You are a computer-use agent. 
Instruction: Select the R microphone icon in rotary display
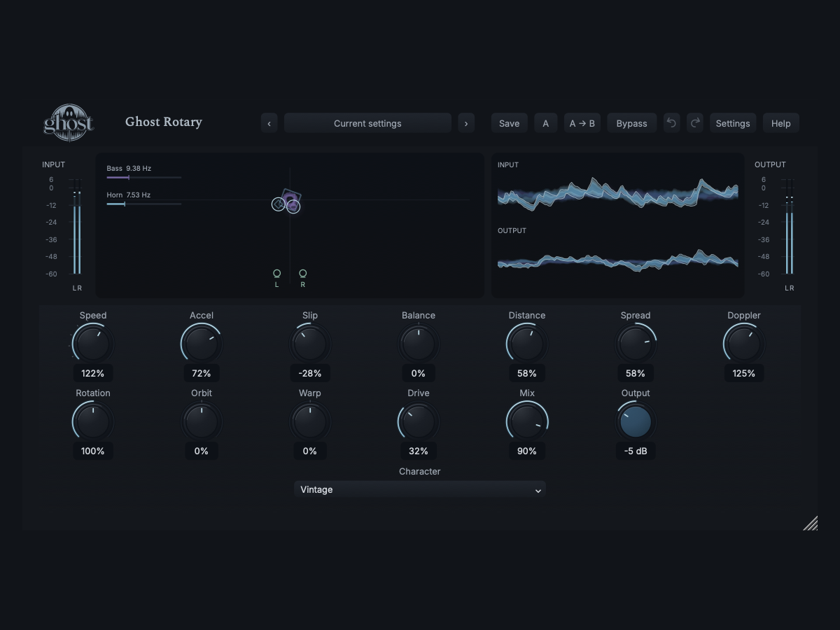[x=302, y=274]
